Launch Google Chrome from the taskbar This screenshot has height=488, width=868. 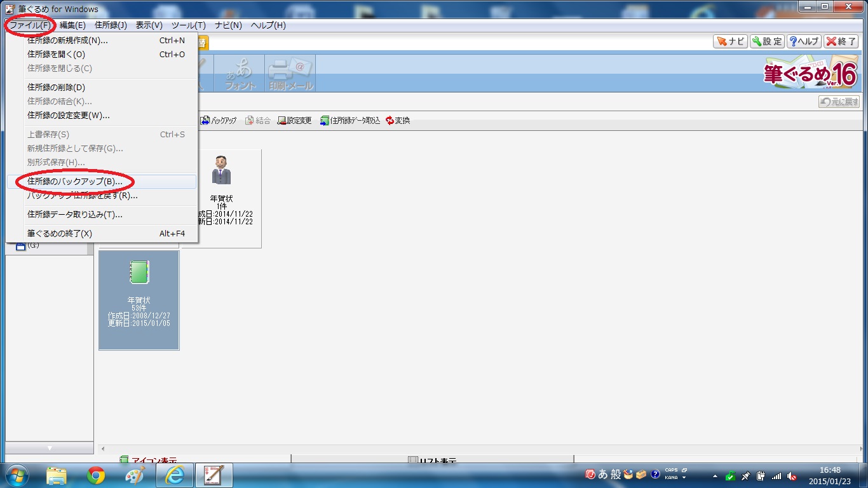(x=96, y=475)
